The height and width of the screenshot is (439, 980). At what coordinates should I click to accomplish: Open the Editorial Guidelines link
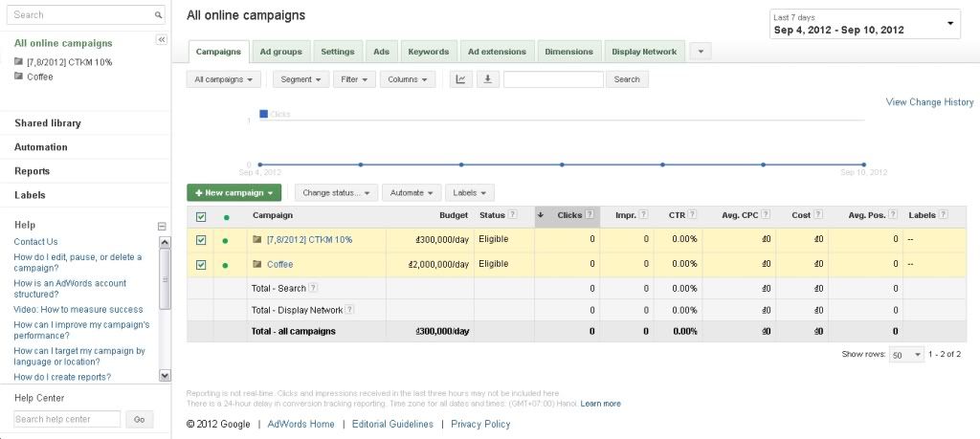392,424
